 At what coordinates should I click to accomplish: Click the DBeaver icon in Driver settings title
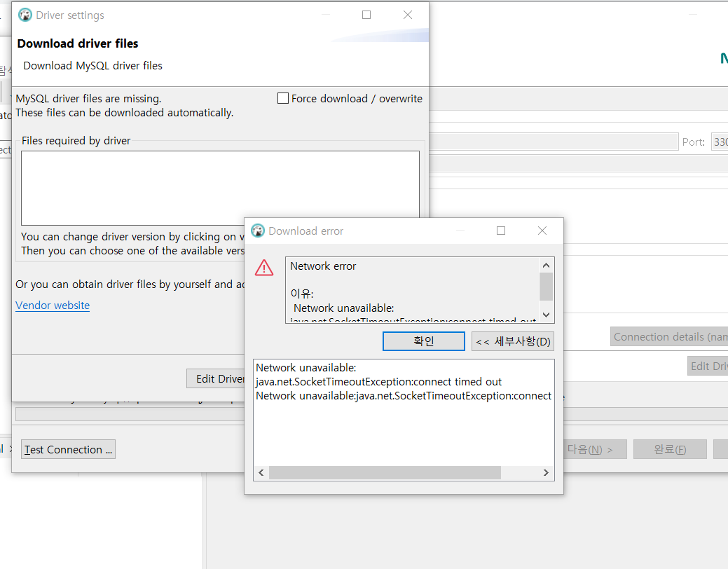(x=25, y=15)
